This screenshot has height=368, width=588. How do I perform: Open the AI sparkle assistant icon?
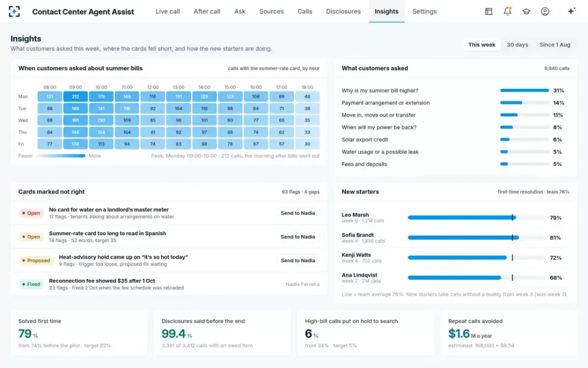click(x=571, y=11)
